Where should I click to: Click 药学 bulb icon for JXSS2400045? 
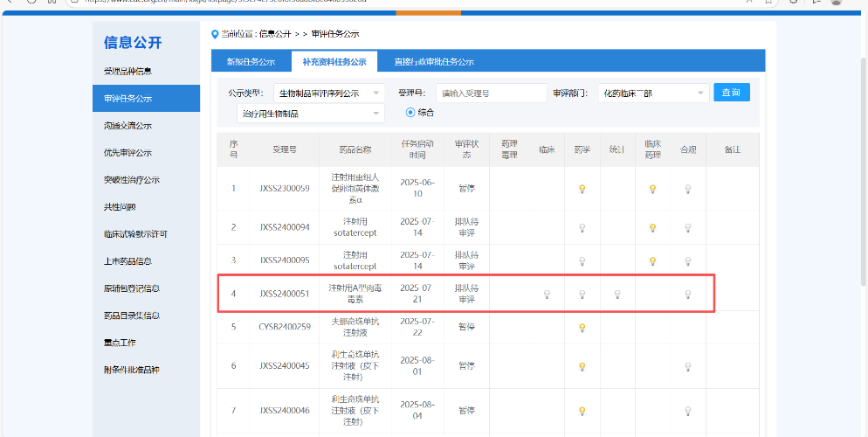[582, 367]
